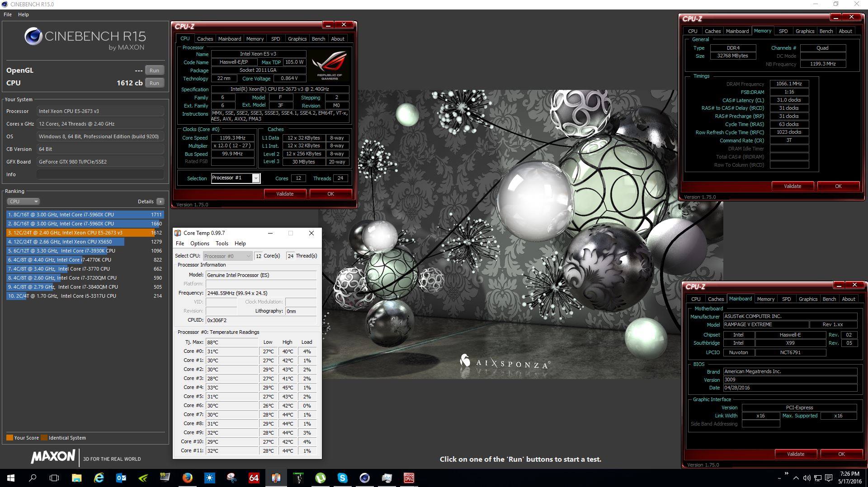Click OK in CPU-Z CPU window
Viewport: 868px width, 487px height.
[330, 194]
